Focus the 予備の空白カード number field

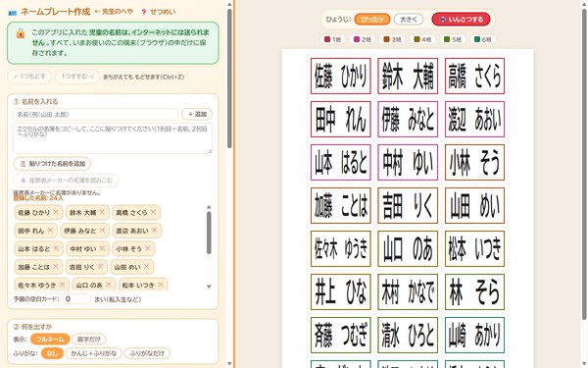76,299
